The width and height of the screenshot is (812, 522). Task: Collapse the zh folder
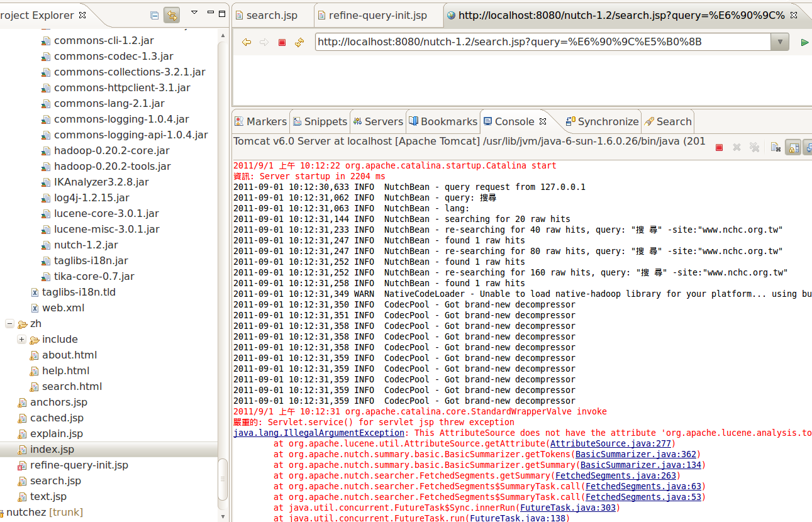9,323
